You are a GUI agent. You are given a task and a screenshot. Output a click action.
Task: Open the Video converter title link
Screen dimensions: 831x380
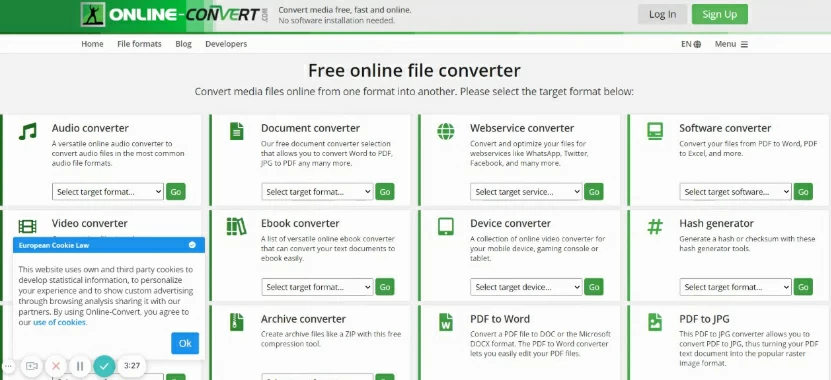[90, 224]
